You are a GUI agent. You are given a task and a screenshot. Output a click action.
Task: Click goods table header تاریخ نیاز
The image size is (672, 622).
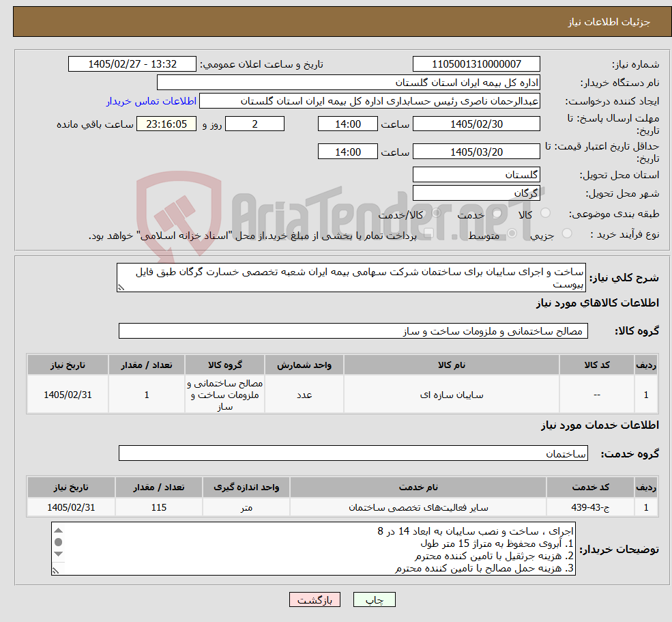(68, 365)
